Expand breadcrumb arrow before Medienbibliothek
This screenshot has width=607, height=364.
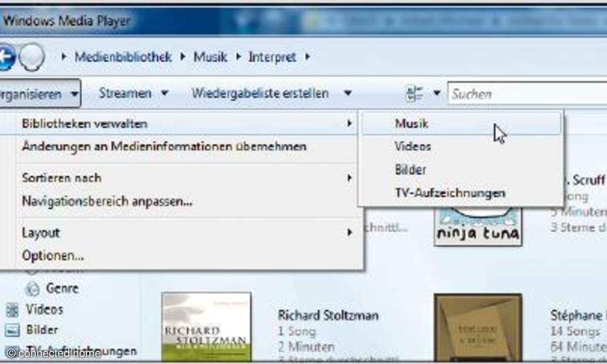pyautogui.click(x=64, y=57)
